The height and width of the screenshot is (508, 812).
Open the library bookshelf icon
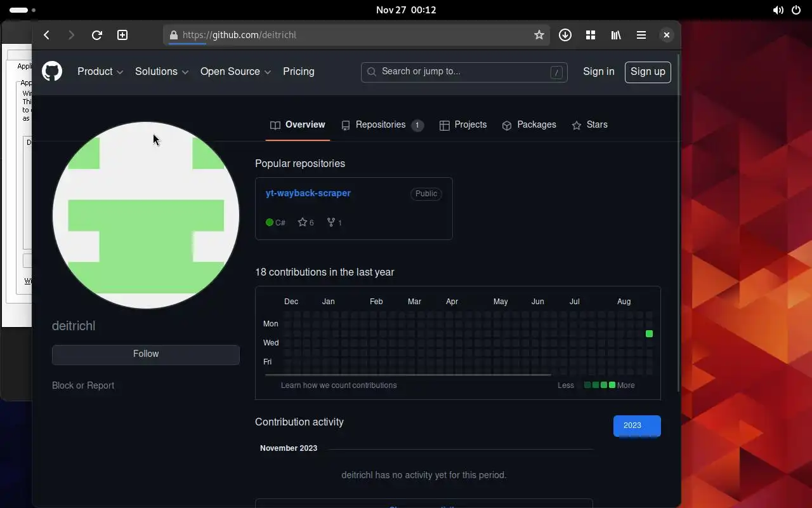pos(616,35)
